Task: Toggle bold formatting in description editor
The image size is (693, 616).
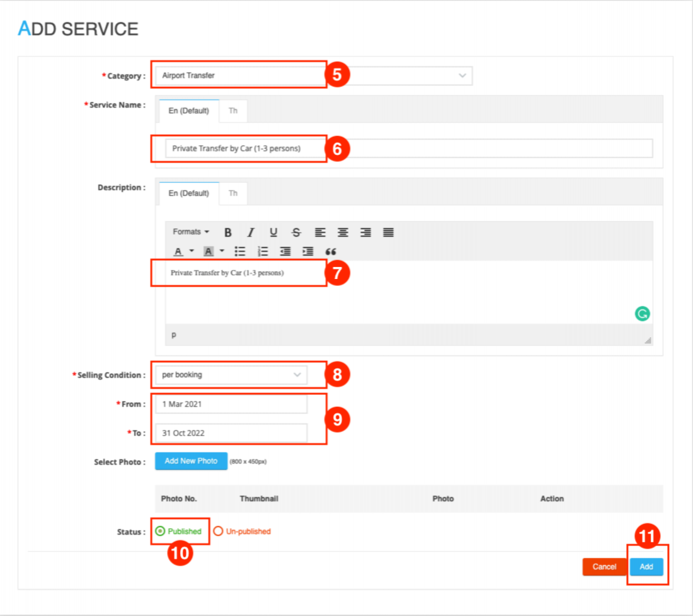Action: (228, 232)
